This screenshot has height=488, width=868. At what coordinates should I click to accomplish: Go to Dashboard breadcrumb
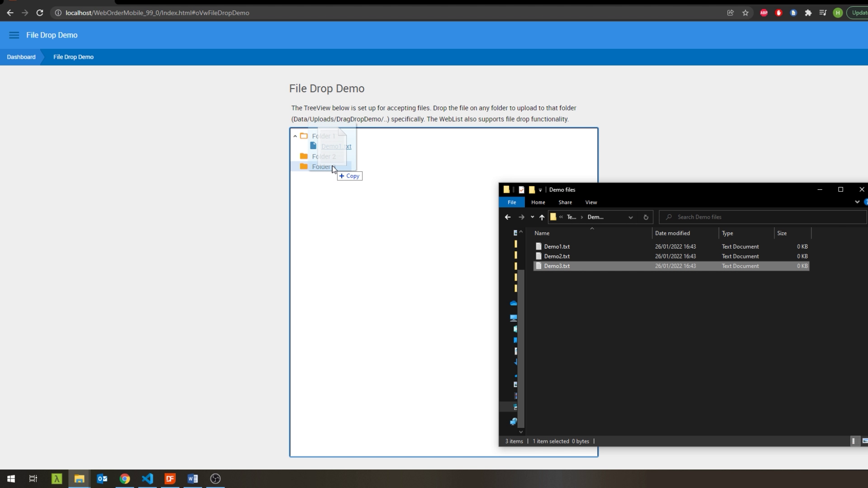click(x=21, y=57)
